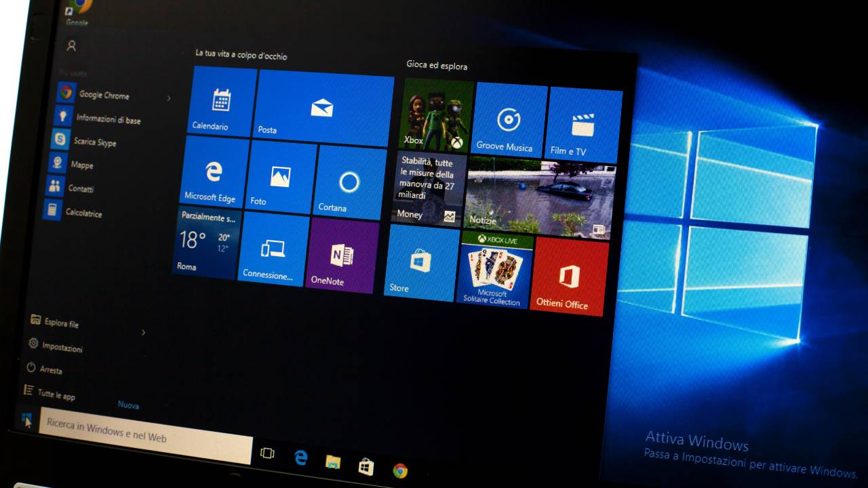Viewport: 868px width, 488px height.
Task: Open the Notizie news tile
Action: pyautogui.click(x=540, y=197)
